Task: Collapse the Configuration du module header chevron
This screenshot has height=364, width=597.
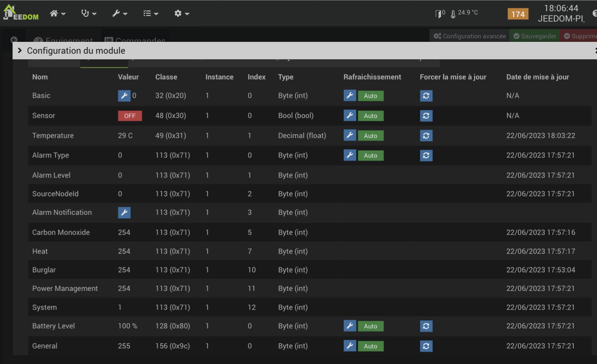Action: tap(20, 51)
